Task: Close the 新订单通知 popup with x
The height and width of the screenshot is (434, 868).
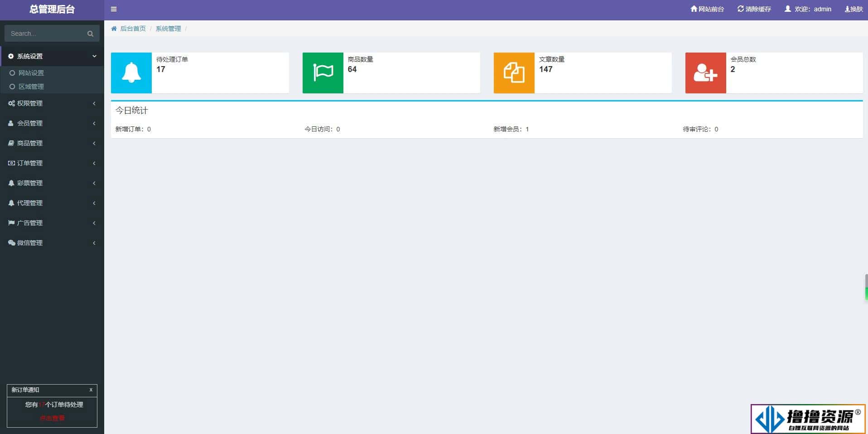Action: coord(91,390)
